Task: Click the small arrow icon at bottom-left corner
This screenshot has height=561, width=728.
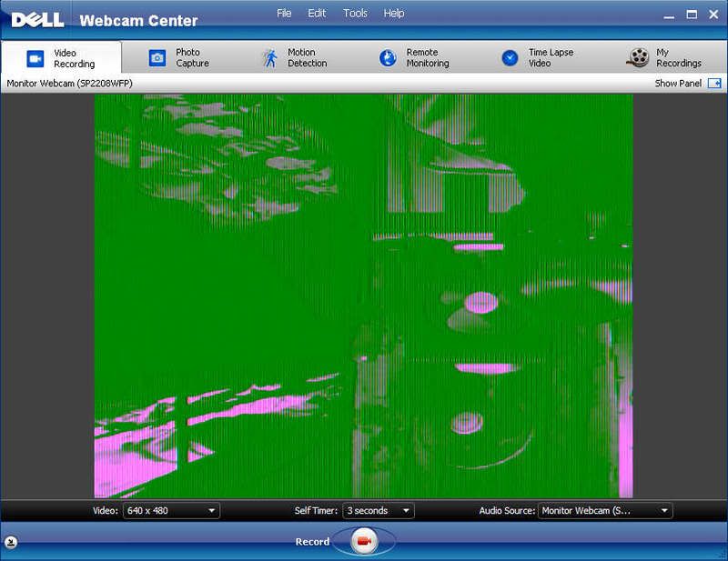Action: 10,543
